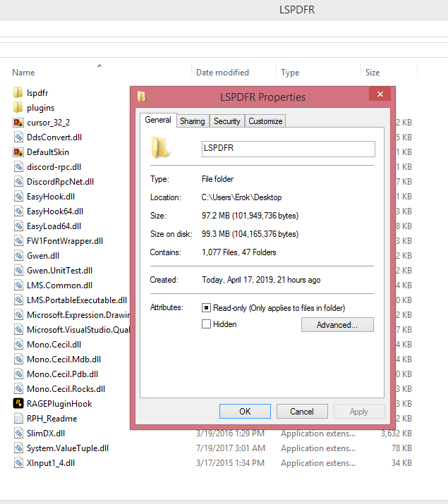448x504 pixels.
Task: Click the Gwen.UnitTest.dll file icon
Action: point(18,270)
